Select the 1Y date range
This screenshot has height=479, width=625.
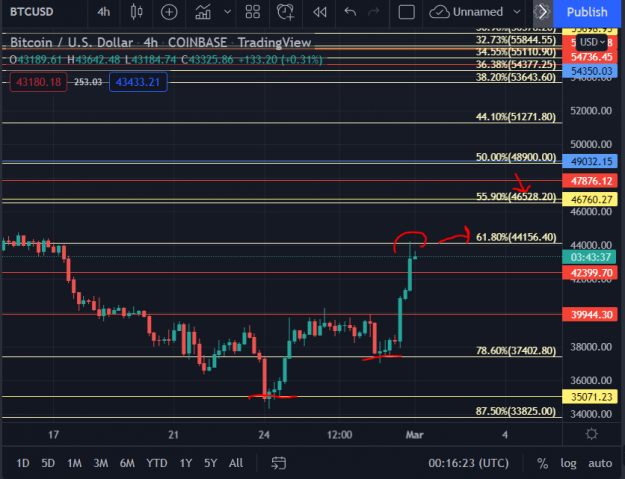click(186, 463)
